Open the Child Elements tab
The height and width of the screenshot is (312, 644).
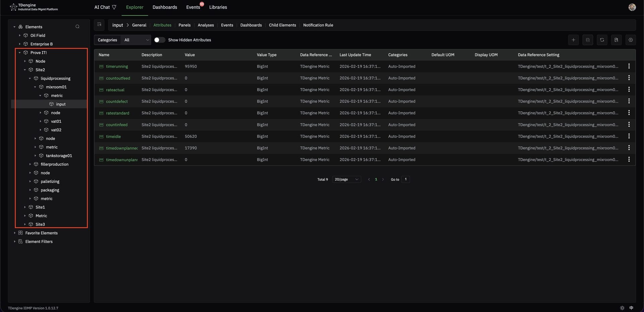coord(282,25)
